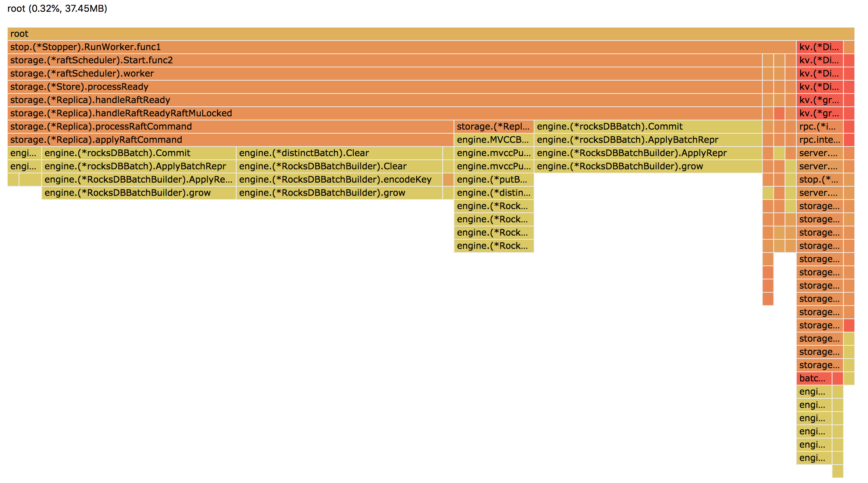The height and width of the screenshot is (483, 868).
Task: Click storage.(*Replica).handleRaftReady frame
Action: pos(384,100)
